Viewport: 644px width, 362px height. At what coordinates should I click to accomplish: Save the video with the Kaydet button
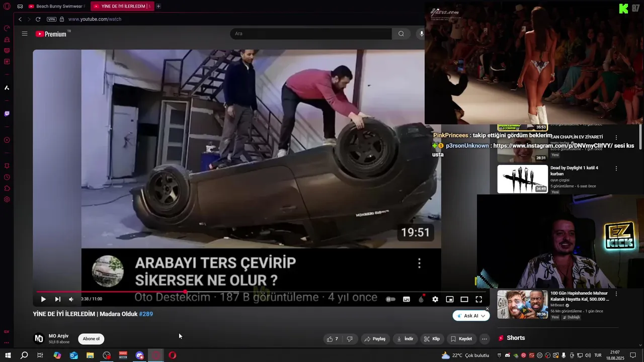point(461,339)
